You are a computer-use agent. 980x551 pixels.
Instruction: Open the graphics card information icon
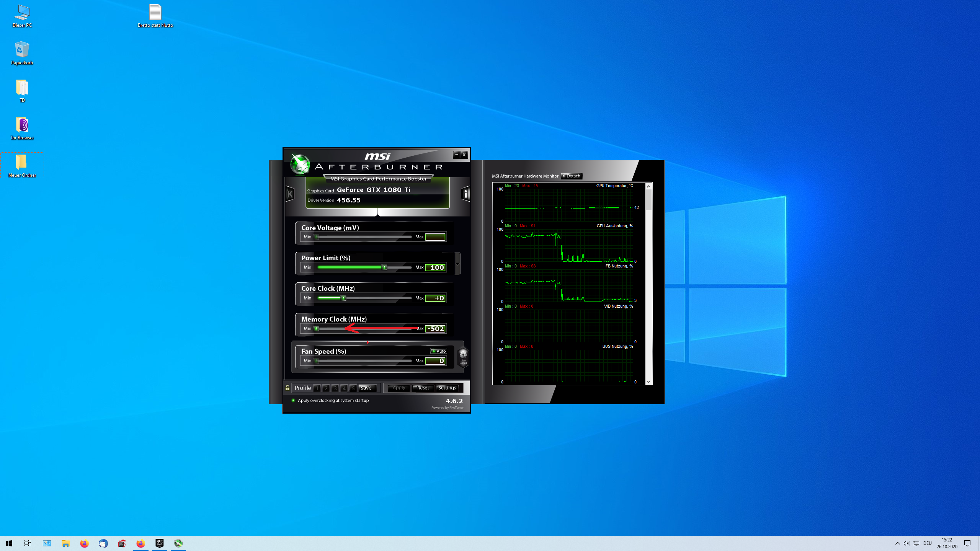[x=465, y=194]
